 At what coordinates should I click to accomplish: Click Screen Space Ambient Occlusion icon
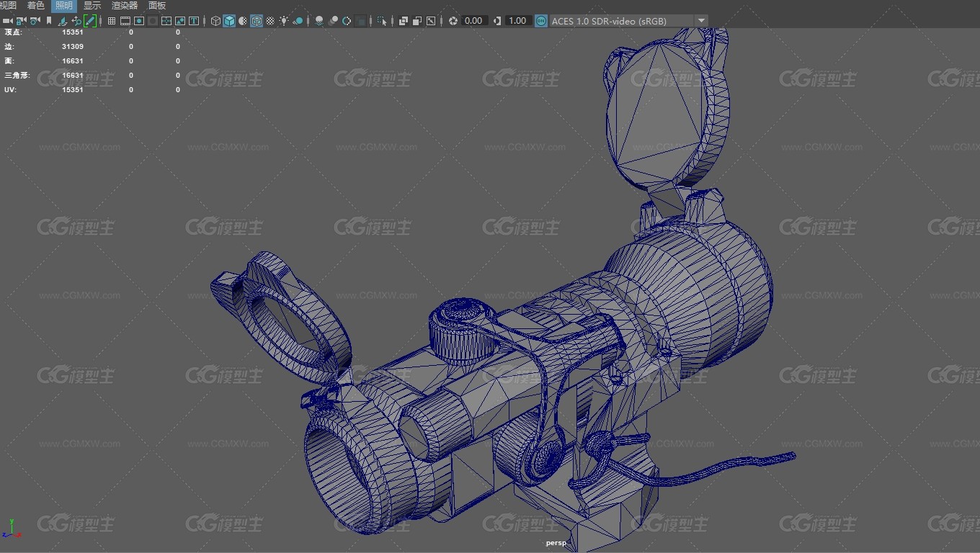point(319,21)
